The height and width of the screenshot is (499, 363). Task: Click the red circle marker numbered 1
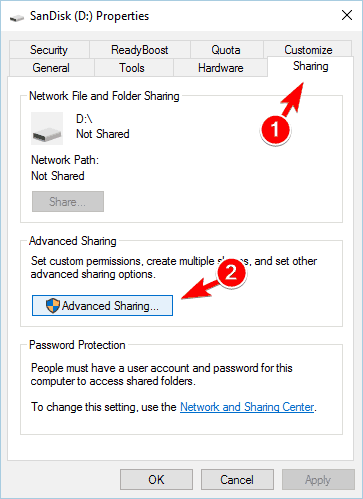pos(275,129)
